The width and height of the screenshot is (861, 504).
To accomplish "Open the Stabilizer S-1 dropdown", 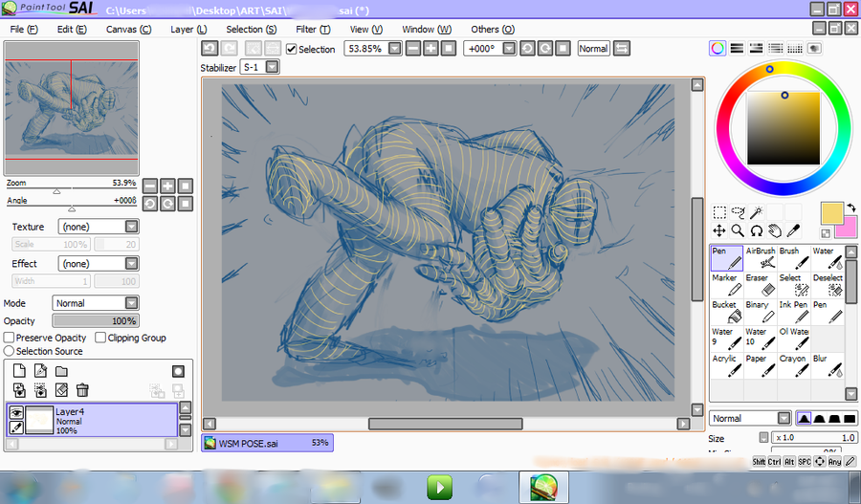I will 273,67.
